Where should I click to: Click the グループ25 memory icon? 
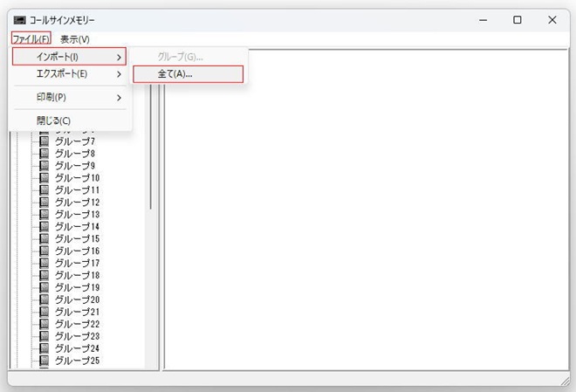(x=45, y=361)
